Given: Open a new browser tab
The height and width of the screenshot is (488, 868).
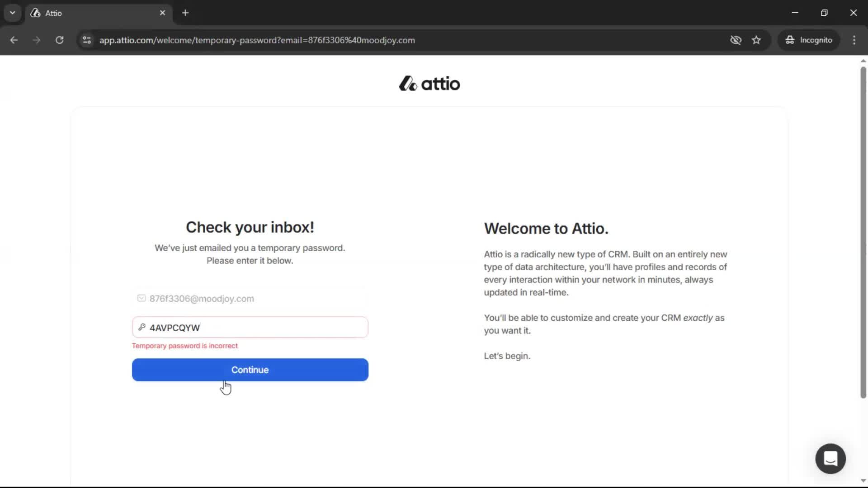Looking at the screenshot, I should coord(185,13).
